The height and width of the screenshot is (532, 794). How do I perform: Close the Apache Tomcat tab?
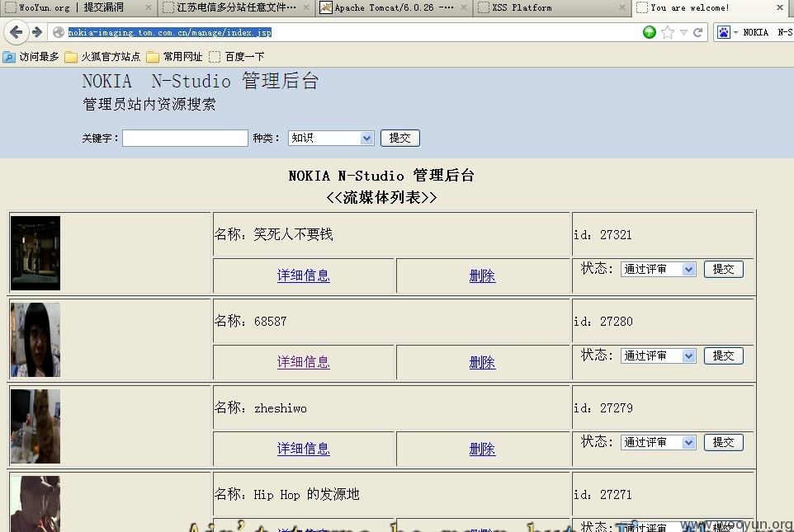[464, 7]
